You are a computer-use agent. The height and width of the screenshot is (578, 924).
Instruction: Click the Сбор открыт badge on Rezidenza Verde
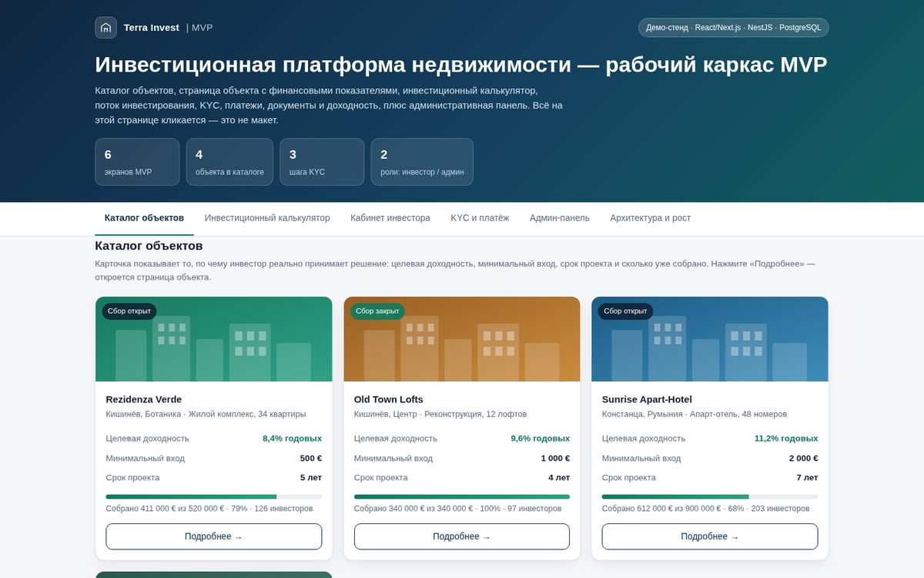pyautogui.click(x=129, y=311)
